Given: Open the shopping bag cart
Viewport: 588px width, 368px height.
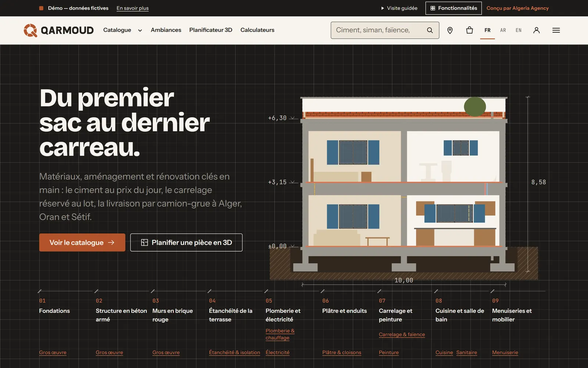Looking at the screenshot, I should (x=469, y=30).
